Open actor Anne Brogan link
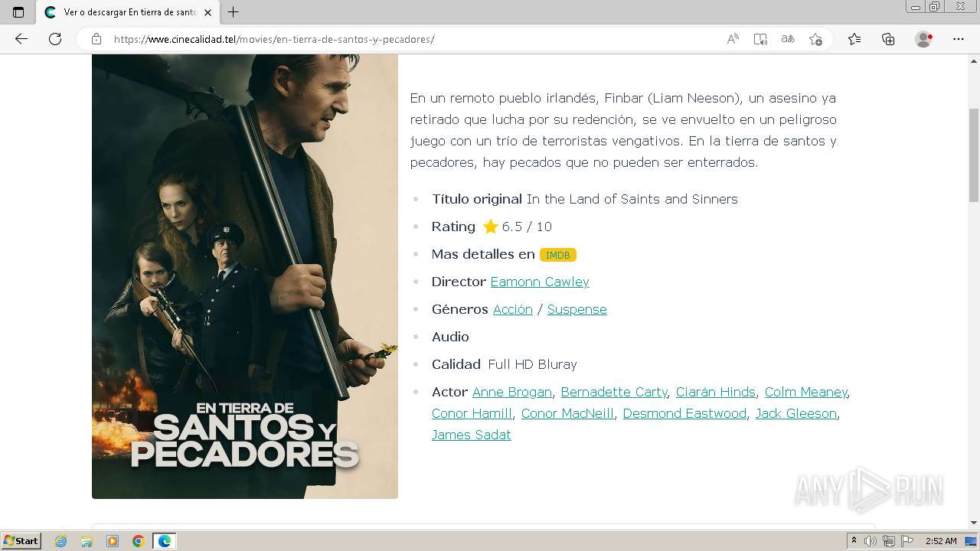The width and height of the screenshot is (980, 551). click(512, 392)
